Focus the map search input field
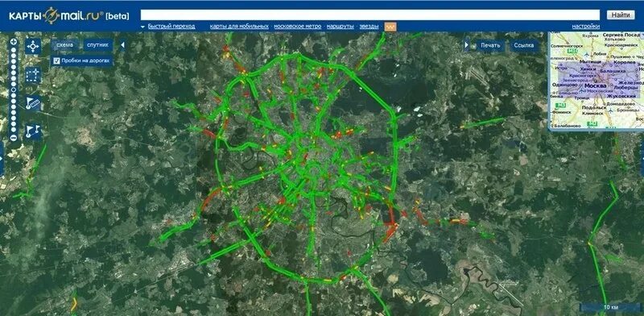This screenshot has height=316, width=644. pos(370,15)
